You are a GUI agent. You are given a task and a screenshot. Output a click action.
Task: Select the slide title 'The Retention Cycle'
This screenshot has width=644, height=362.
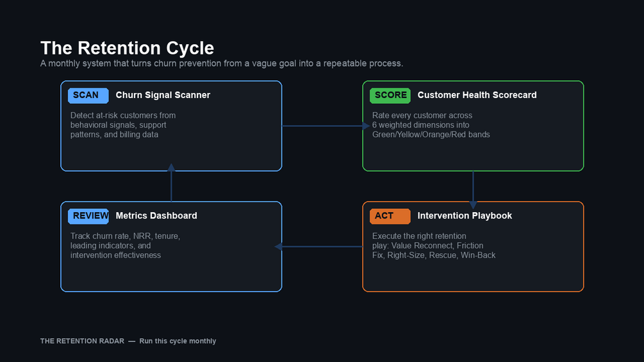tap(127, 48)
